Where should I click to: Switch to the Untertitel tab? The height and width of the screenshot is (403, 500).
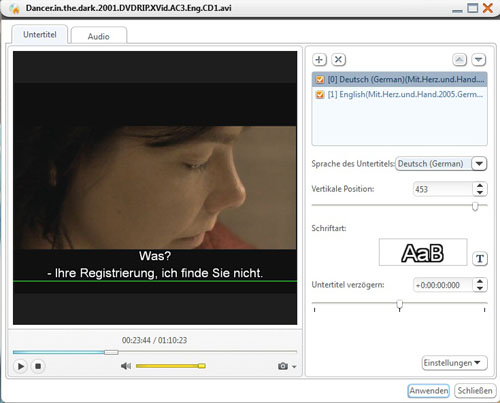40,34
